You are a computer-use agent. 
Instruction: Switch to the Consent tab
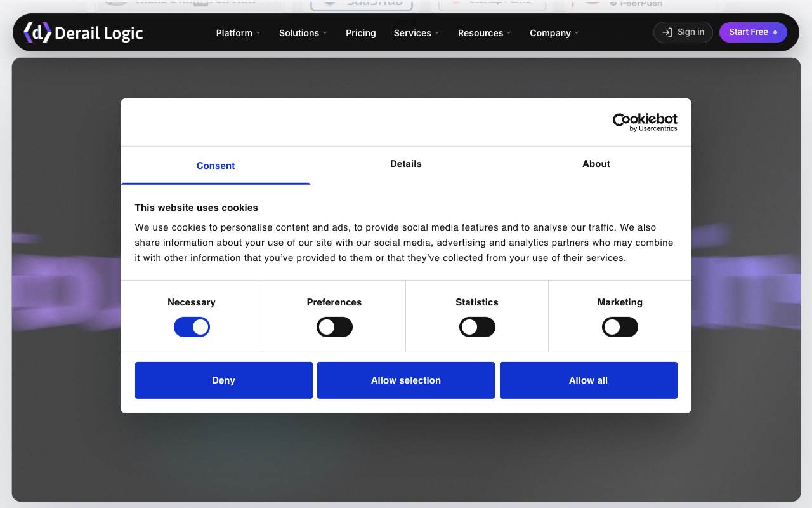(216, 166)
